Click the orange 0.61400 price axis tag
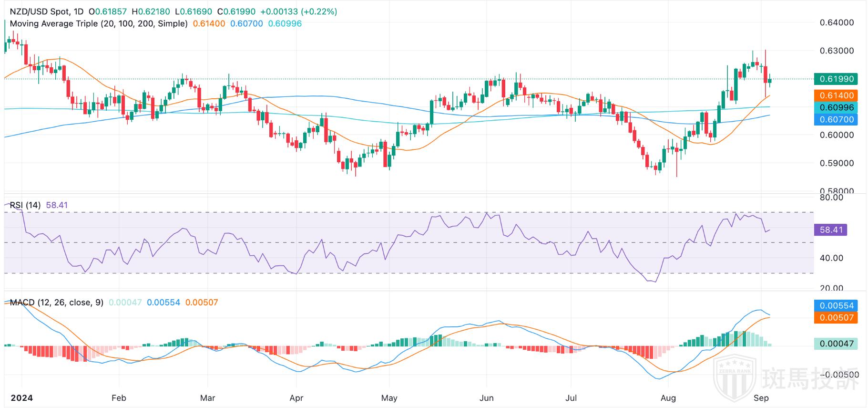The width and height of the screenshot is (868, 408). tap(836, 95)
